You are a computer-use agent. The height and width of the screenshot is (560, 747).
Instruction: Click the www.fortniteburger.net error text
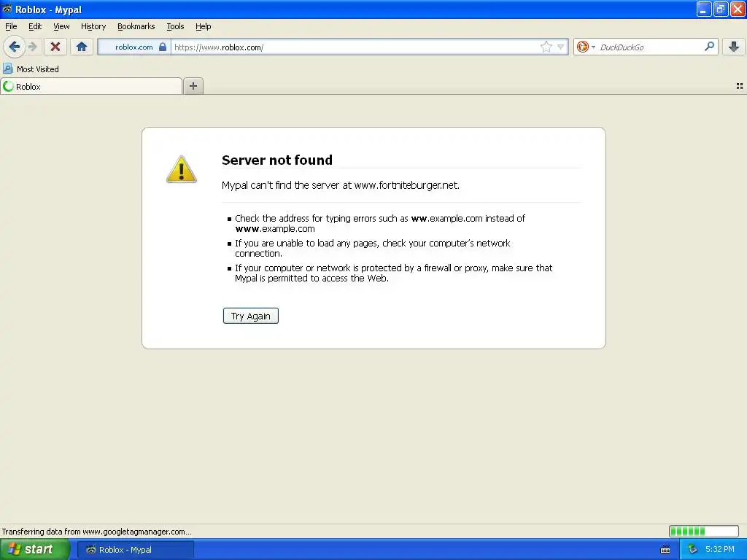coord(406,185)
